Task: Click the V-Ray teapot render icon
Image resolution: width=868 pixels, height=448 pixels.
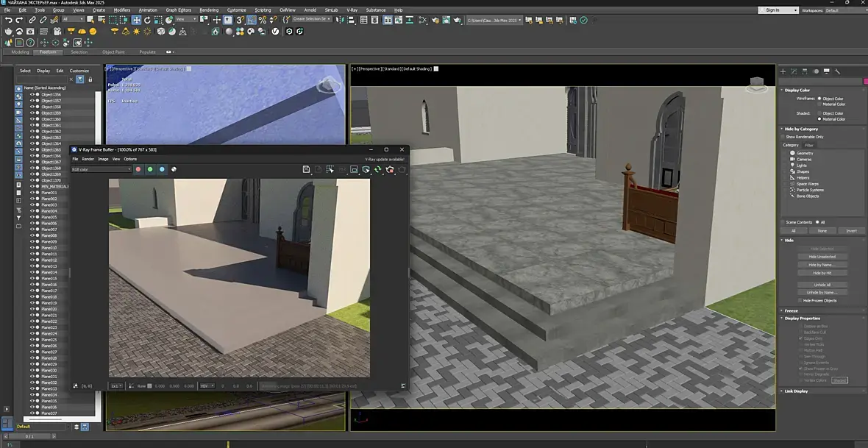Action: pos(8,32)
